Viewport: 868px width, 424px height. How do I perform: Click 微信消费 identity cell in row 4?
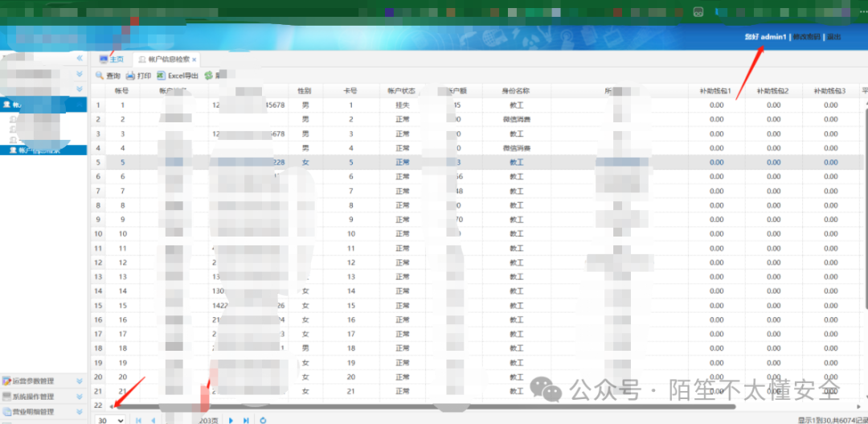(x=516, y=149)
